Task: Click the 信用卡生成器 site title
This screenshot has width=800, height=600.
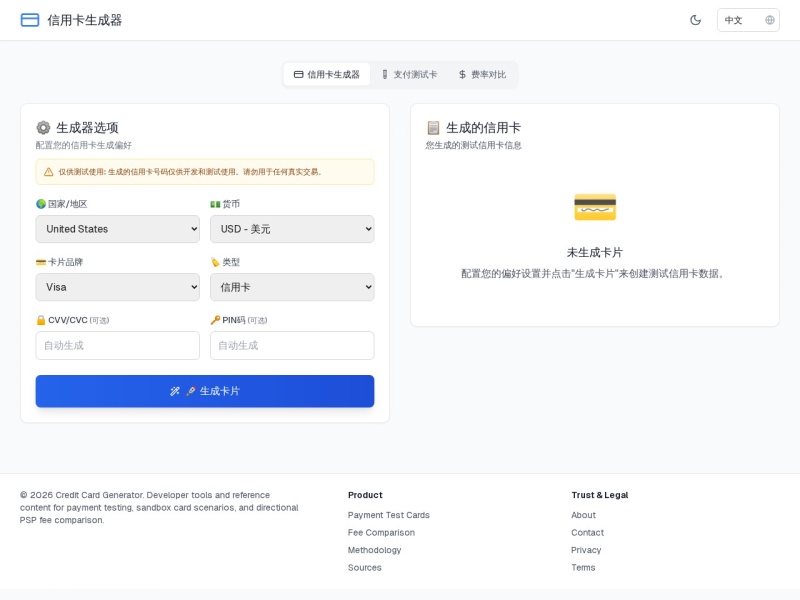Action: 85,20
